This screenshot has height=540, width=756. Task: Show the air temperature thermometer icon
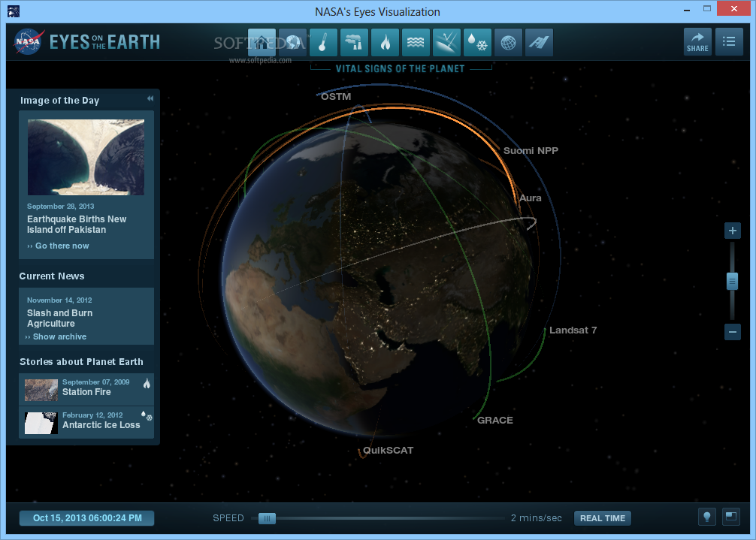click(324, 42)
